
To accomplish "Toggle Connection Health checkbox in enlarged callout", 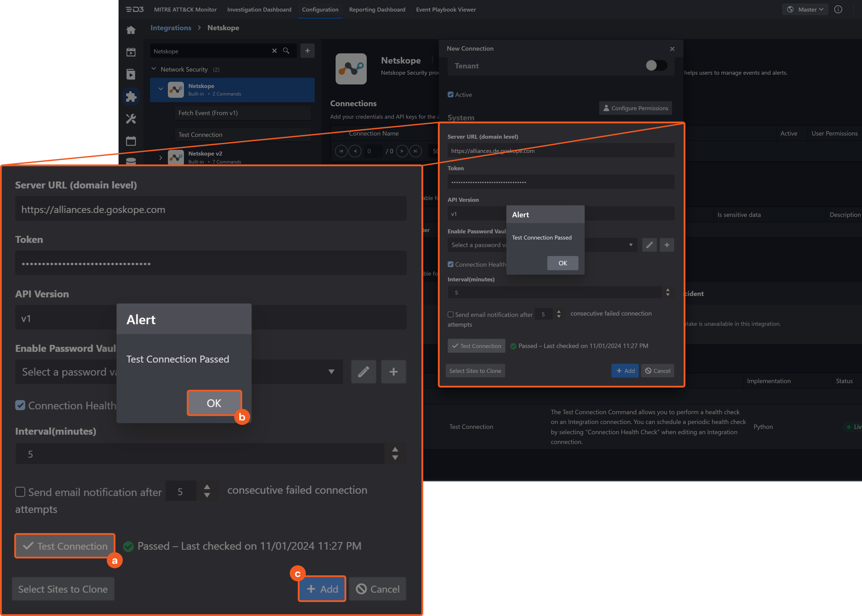I will (x=20, y=406).
